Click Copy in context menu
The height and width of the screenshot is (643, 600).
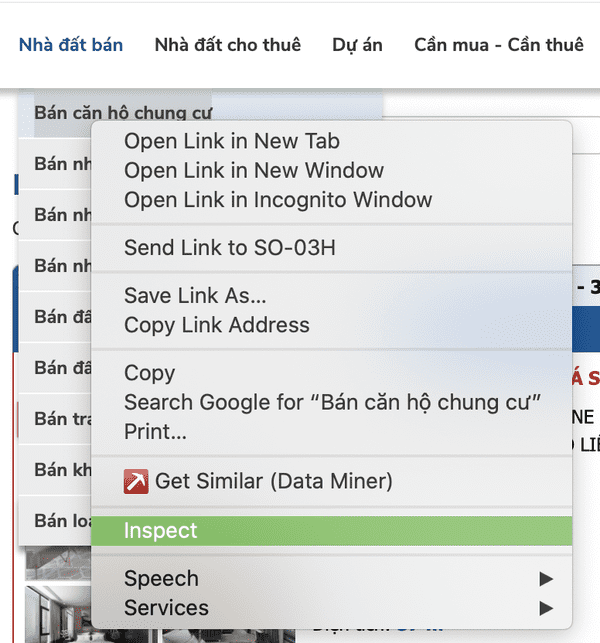(150, 373)
